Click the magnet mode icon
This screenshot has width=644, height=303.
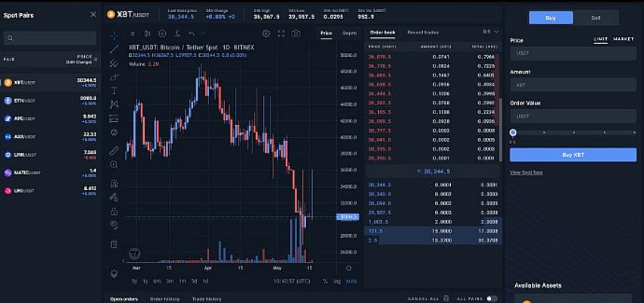[x=114, y=183]
